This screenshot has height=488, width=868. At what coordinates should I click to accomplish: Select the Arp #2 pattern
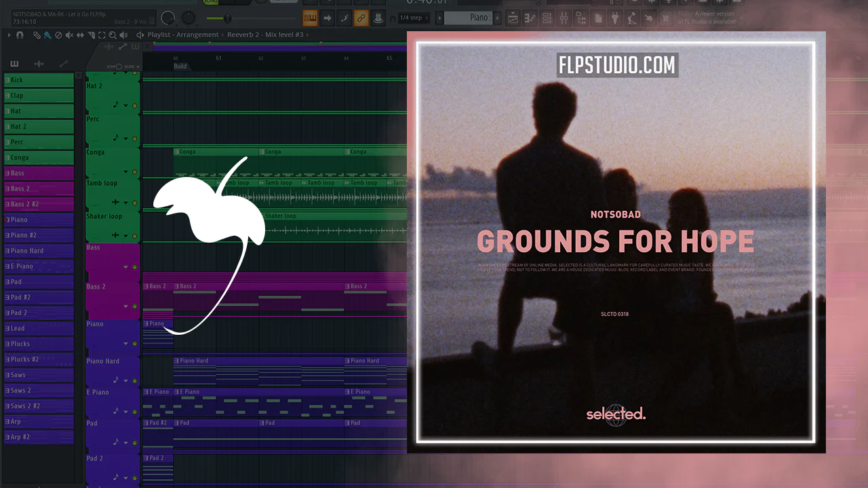coord(39,437)
